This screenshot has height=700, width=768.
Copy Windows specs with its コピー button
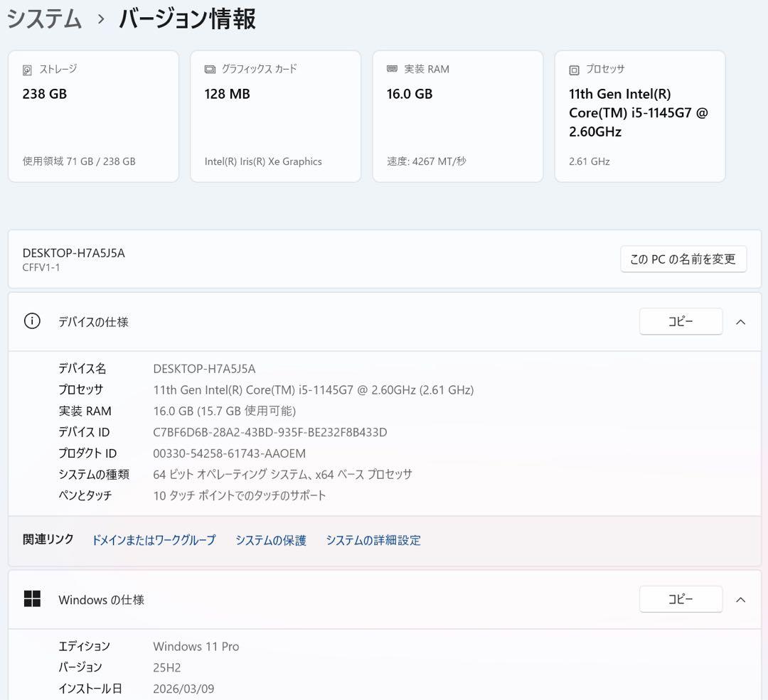[681, 599]
